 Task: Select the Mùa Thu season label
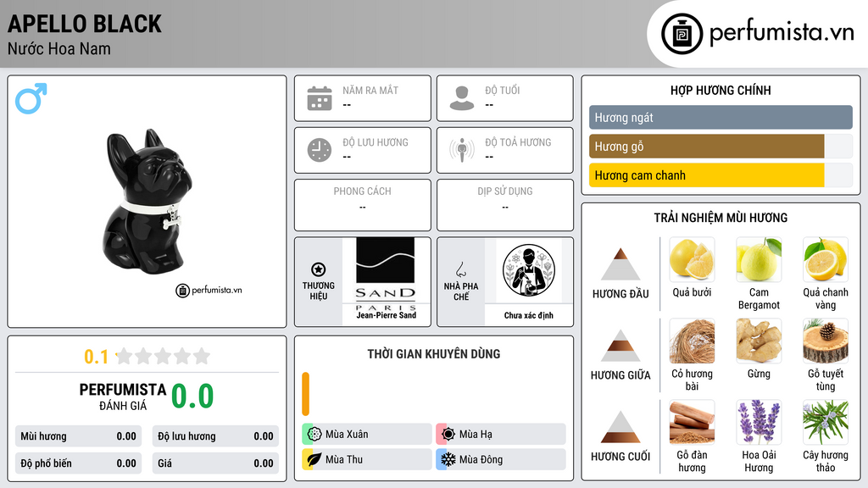pyautogui.click(x=344, y=460)
